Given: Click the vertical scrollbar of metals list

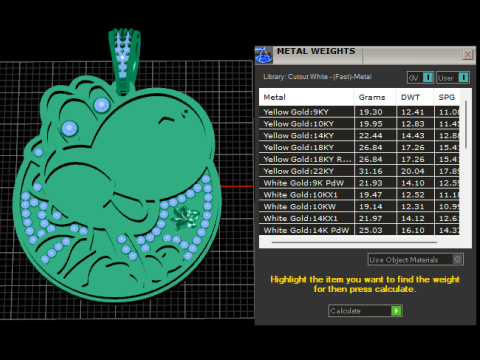Looking at the screenshot, I should 466,125.
